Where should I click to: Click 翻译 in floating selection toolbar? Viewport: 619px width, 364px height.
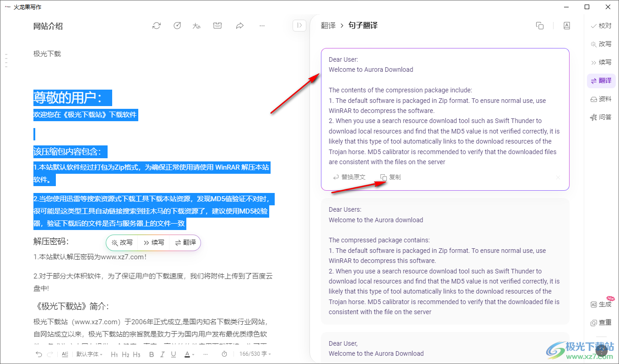pyautogui.click(x=185, y=243)
